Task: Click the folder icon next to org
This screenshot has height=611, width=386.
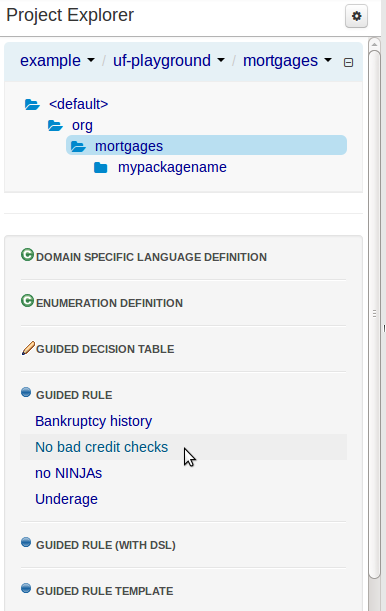Action: pos(55,125)
